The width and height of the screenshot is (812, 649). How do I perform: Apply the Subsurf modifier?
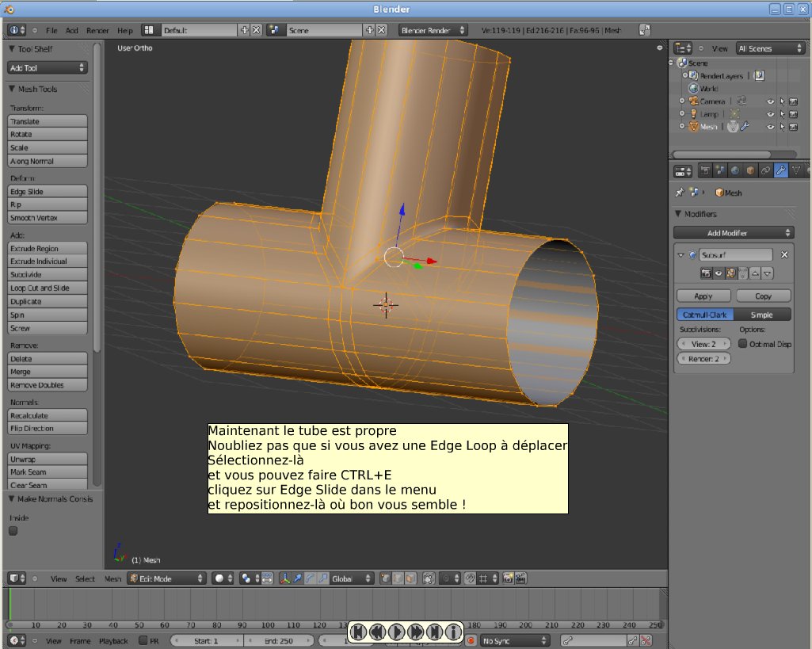click(x=703, y=295)
